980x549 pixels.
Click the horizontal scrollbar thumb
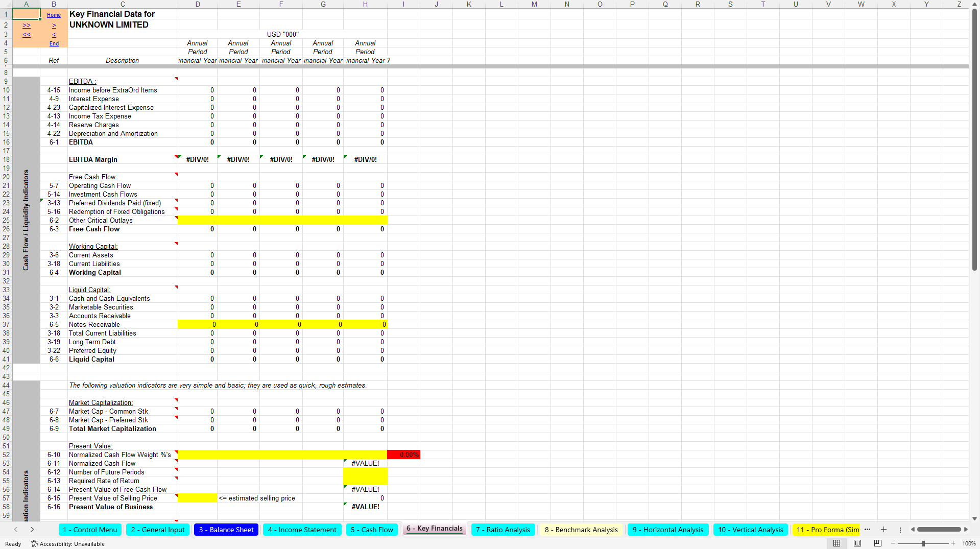click(x=939, y=530)
